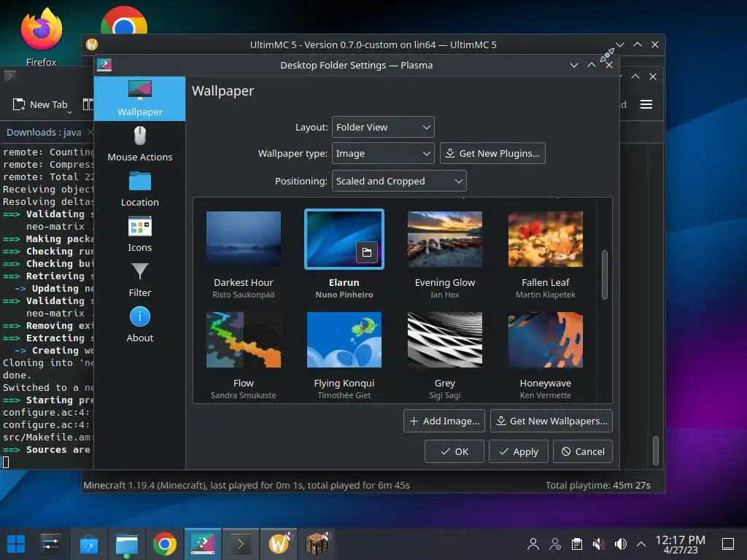This screenshot has width=747, height=560.
Task: Click the Add Image button
Action: click(444, 421)
